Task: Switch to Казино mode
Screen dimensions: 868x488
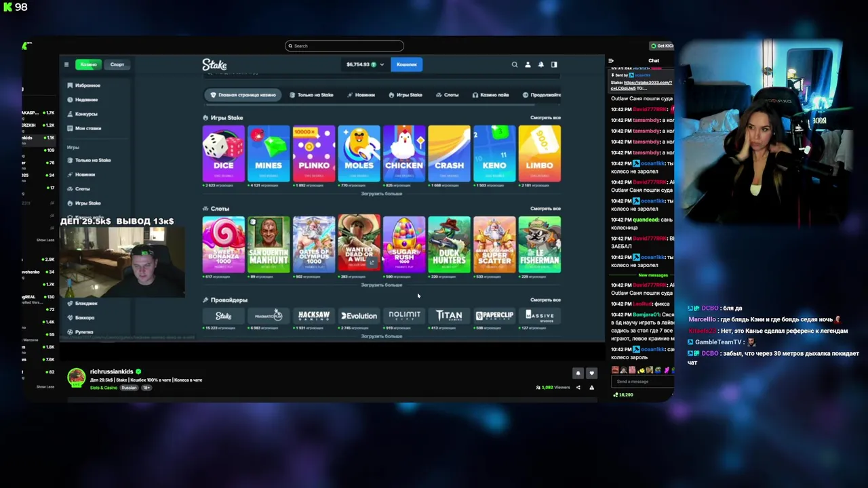Action: click(x=89, y=64)
